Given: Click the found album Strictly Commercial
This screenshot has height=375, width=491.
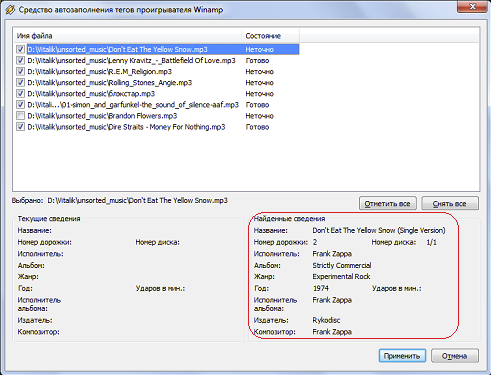Looking at the screenshot, I should (342, 265).
